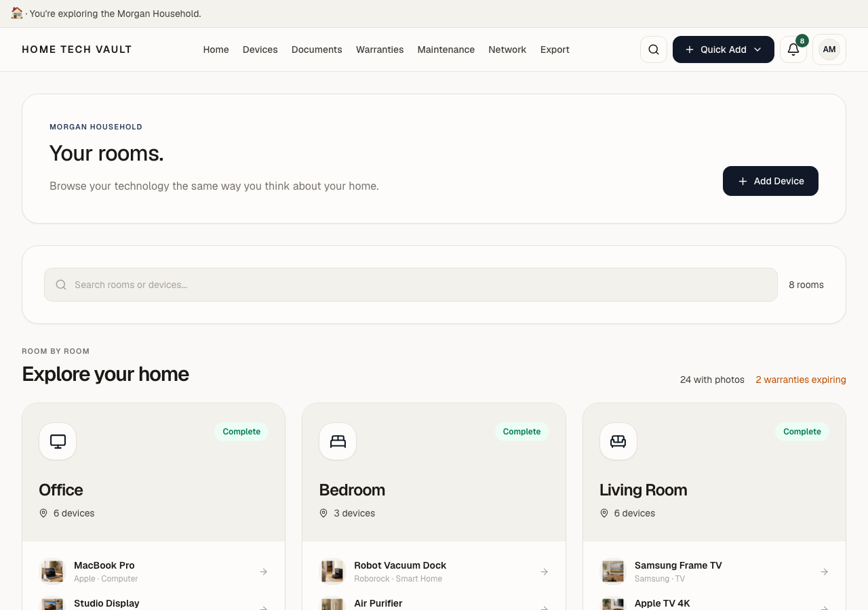
Task: Open the Maintenance nav item
Action: tap(446, 49)
